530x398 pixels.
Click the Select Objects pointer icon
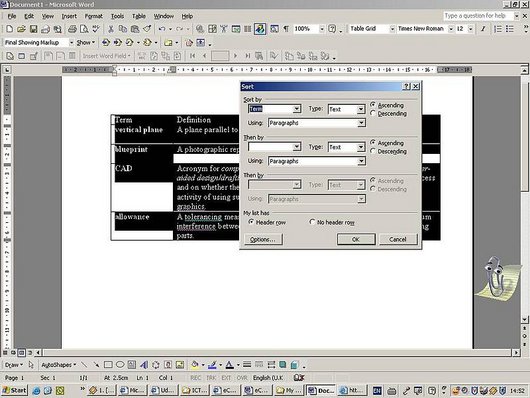31,365
